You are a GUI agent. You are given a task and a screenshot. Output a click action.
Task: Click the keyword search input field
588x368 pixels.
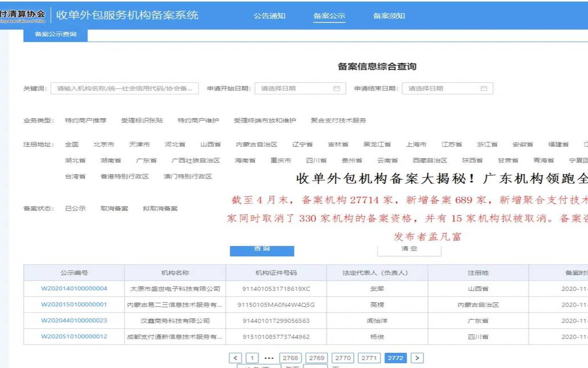124,88
